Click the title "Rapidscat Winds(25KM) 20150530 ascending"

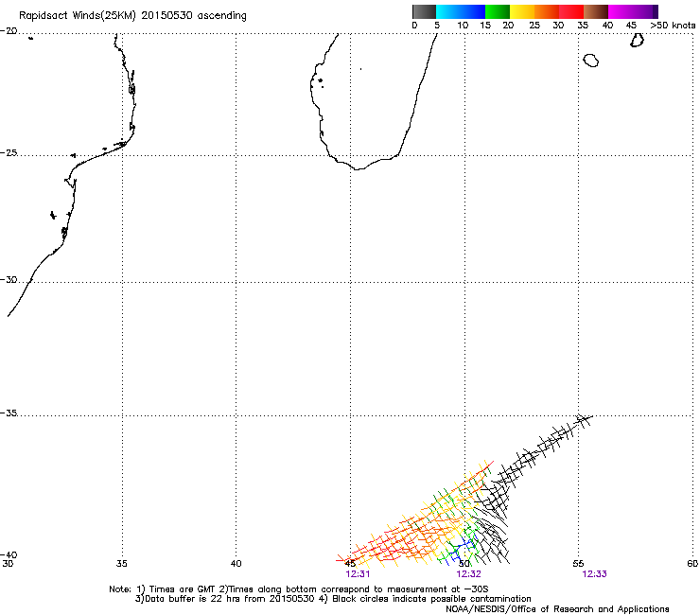132,16
